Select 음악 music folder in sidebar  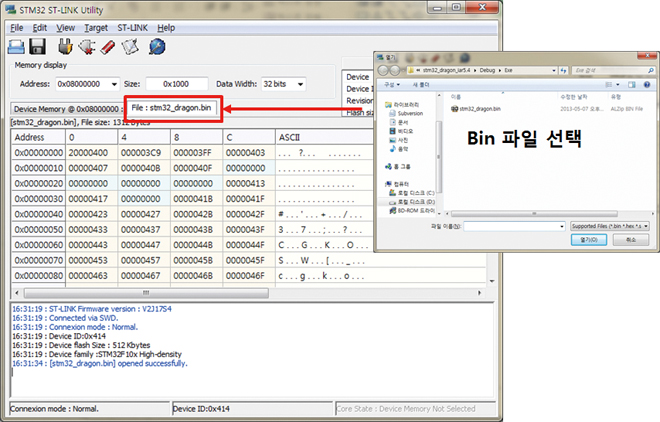pos(399,149)
